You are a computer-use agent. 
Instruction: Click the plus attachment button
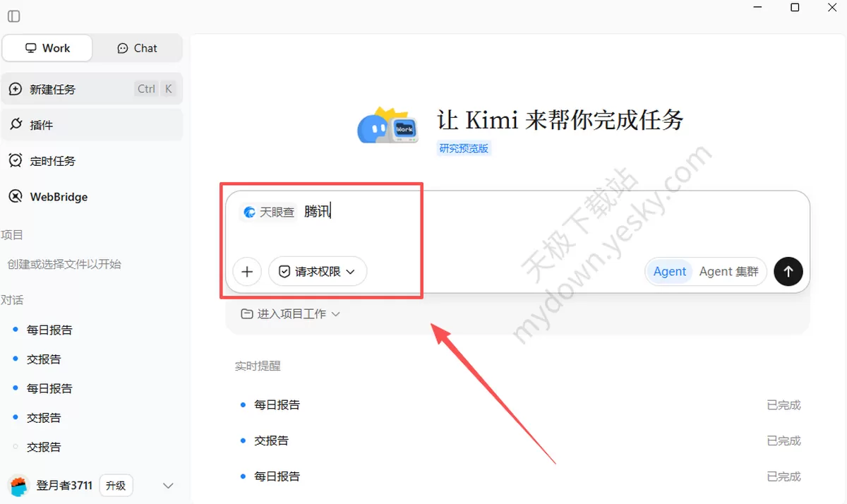247,271
